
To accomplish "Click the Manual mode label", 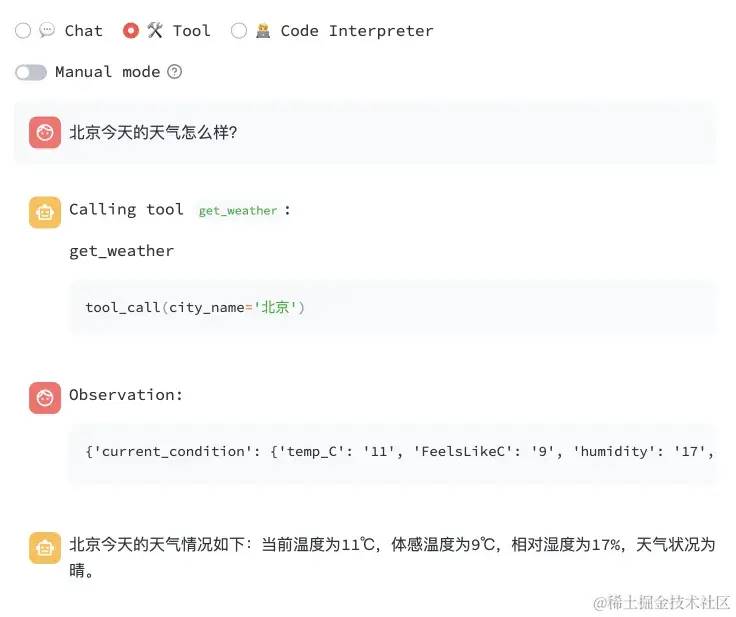I will [107, 72].
